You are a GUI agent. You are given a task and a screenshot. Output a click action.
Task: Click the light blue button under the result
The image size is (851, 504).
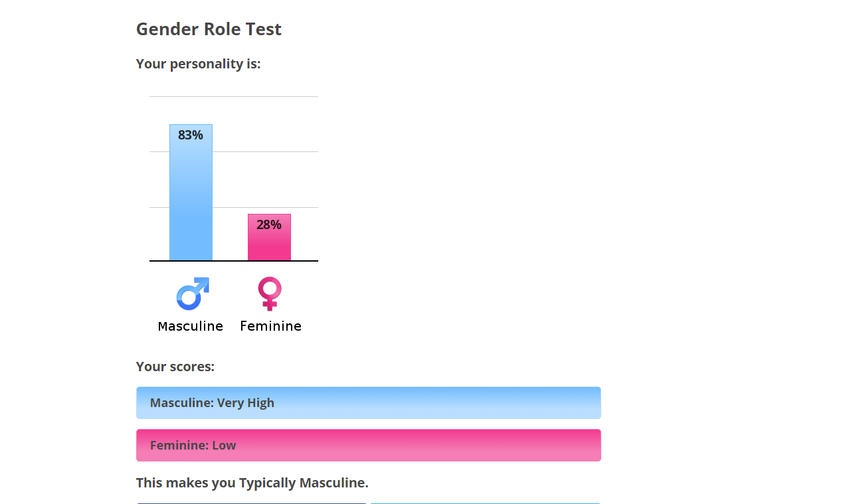click(x=485, y=503)
